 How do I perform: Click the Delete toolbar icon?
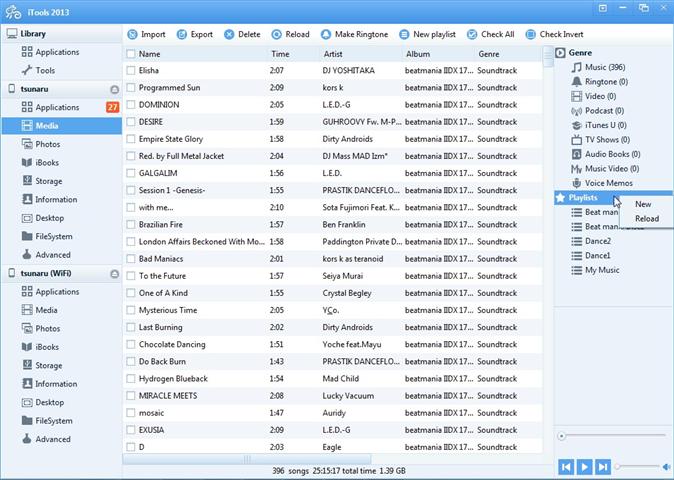229,34
